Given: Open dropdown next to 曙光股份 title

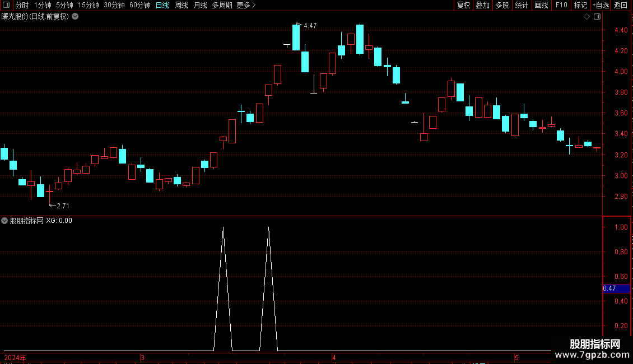Looking at the screenshot, I should pyautogui.click(x=75, y=17).
